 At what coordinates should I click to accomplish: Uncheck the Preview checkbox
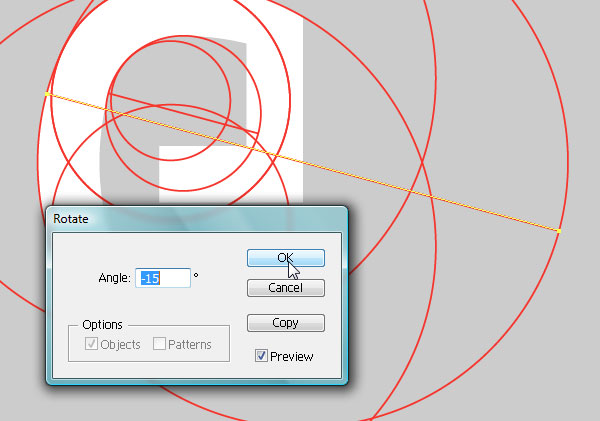coord(261,356)
